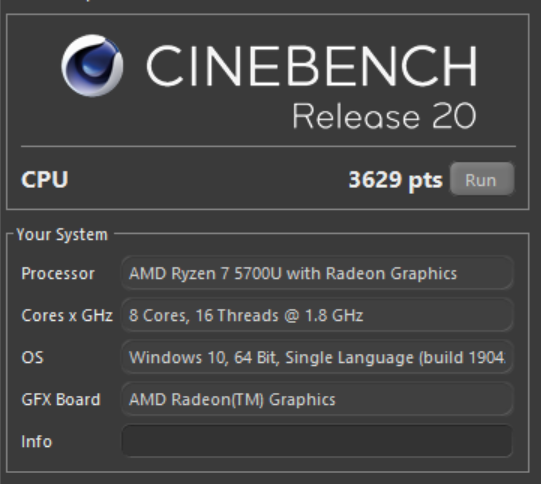Click the Release 20 version text
Screen dimensions: 541x484
pos(384,116)
